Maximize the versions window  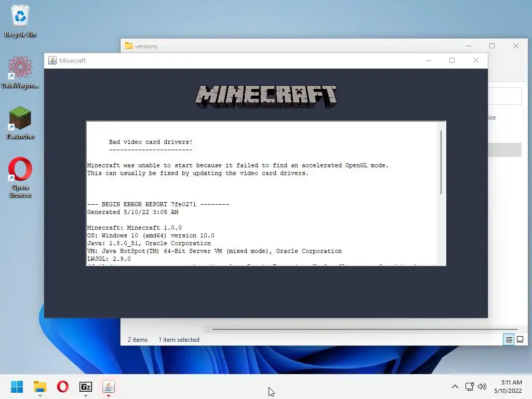492,46
